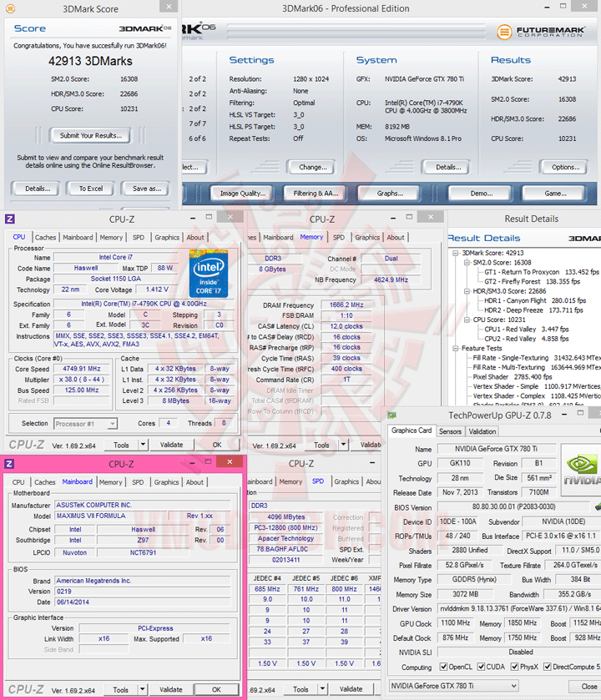This screenshot has width=601, height=700.
Task: Select SPD tab in CPU-Z Memory window
Action: pyautogui.click(x=339, y=238)
